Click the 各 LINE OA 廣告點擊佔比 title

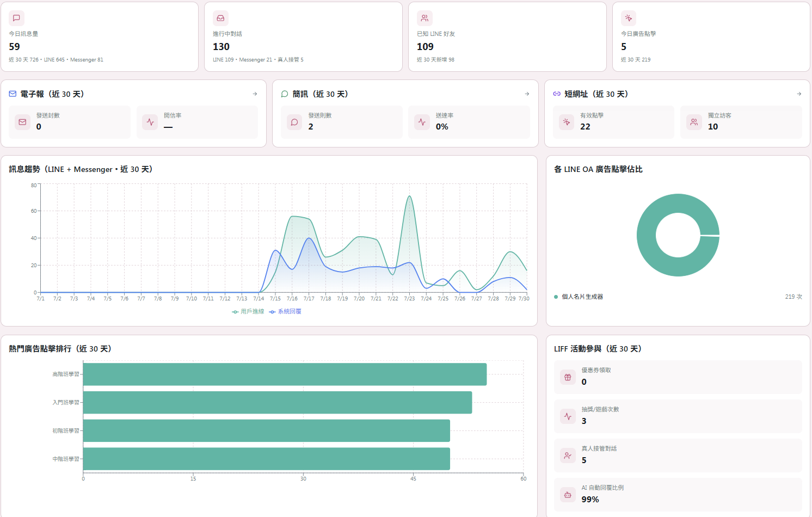[598, 169]
